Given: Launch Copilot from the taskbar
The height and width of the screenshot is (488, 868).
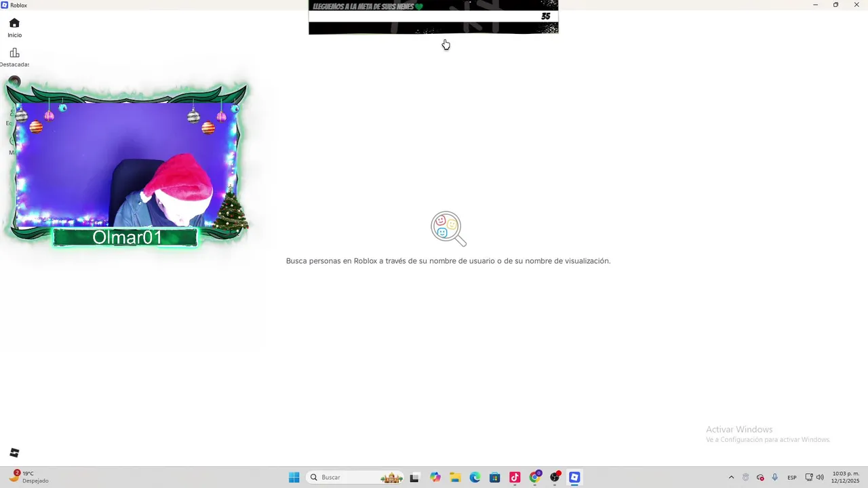Looking at the screenshot, I should 435,477.
